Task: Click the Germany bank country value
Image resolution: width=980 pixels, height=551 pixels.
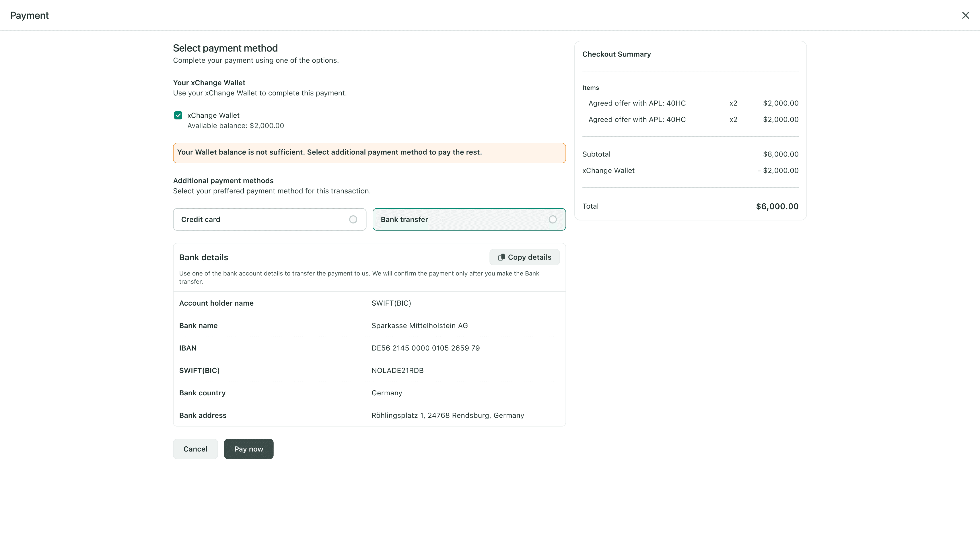Action: tap(386, 393)
